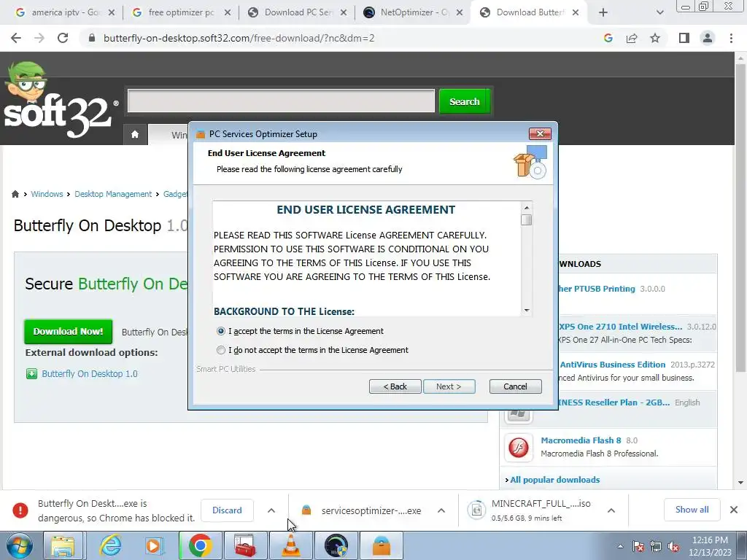Click the muted volume tray icon
This screenshot has width=747, height=560.
(673, 546)
